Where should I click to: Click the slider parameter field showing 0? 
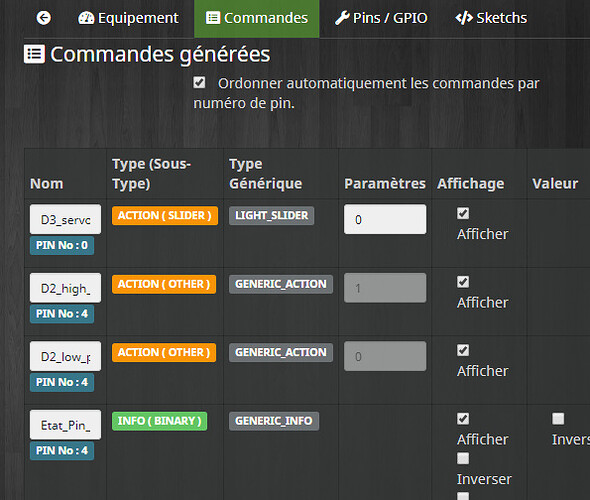pyautogui.click(x=385, y=219)
